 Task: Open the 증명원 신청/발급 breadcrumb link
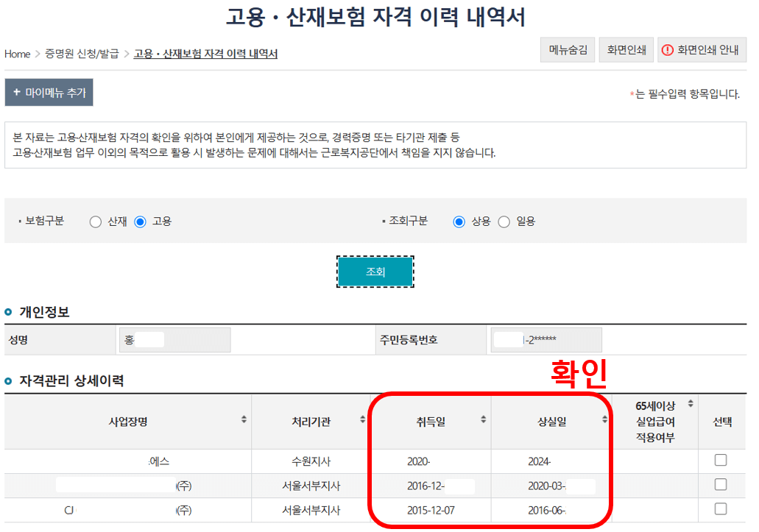[x=81, y=54]
